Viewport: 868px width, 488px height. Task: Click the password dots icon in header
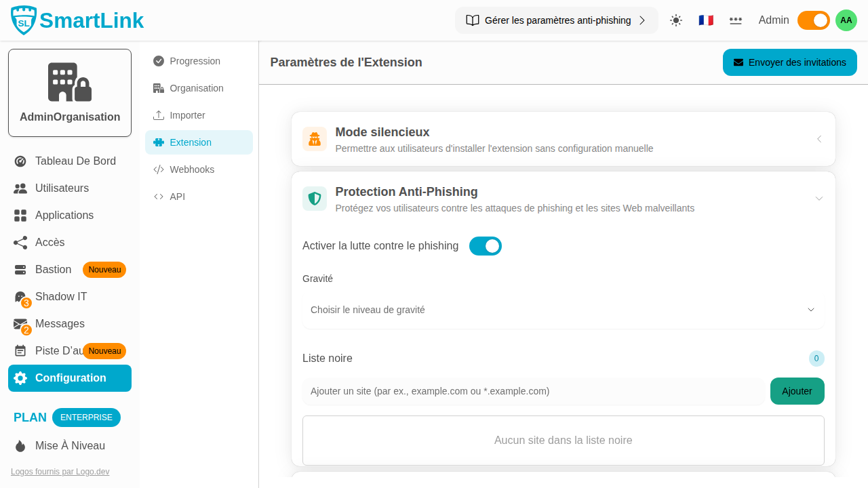[x=736, y=20]
